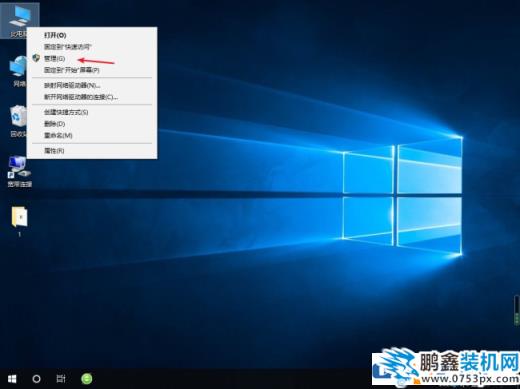Open Cortana search circle on taskbar

click(x=36, y=379)
